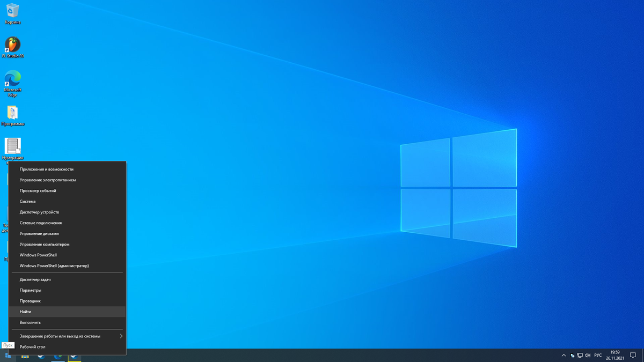Click the network icon in system tray
This screenshot has height=362, width=644.
tap(580, 356)
